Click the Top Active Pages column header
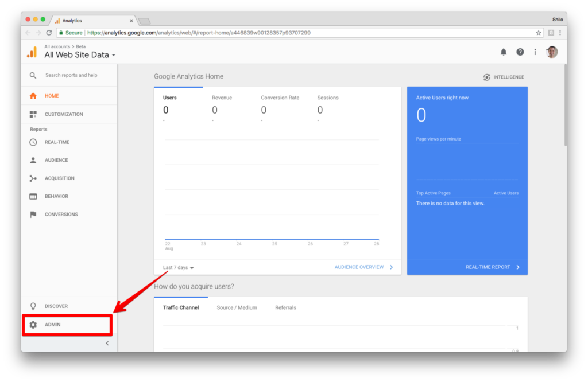The width and height of the screenshot is (588, 382). click(x=433, y=193)
